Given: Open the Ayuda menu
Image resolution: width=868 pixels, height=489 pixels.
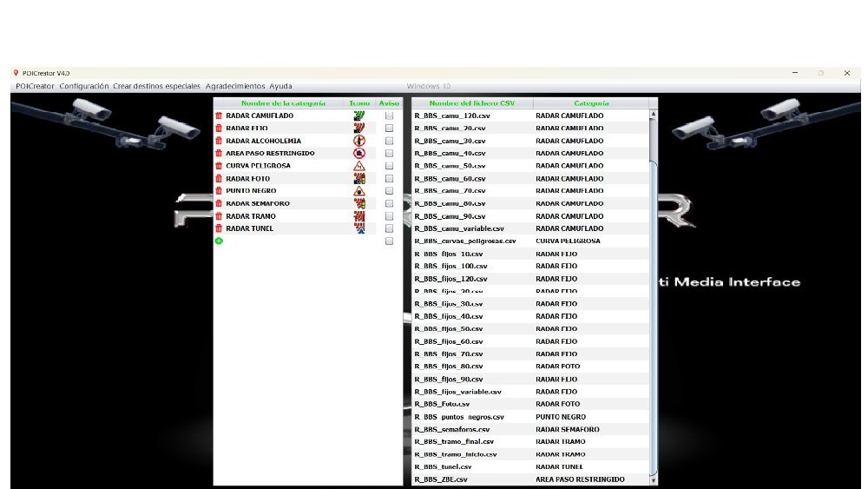Looking at the screenshot, I should [280, 86].
